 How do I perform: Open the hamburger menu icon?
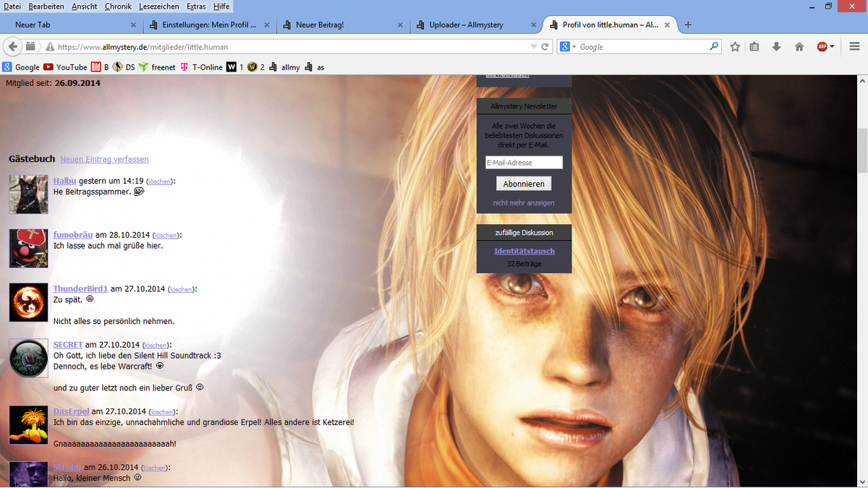click(854, 47)
